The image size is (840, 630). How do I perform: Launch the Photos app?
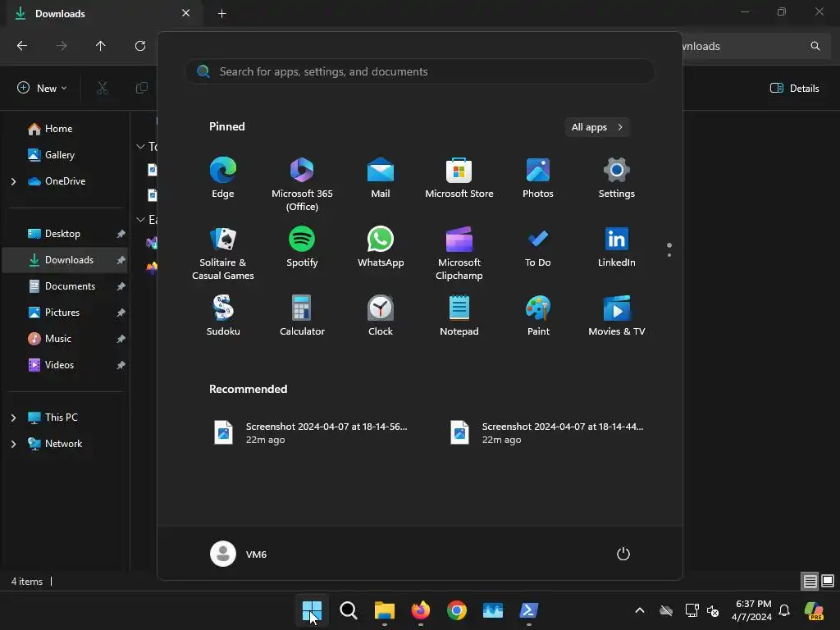pyautogui.click(x=538, y=178)
